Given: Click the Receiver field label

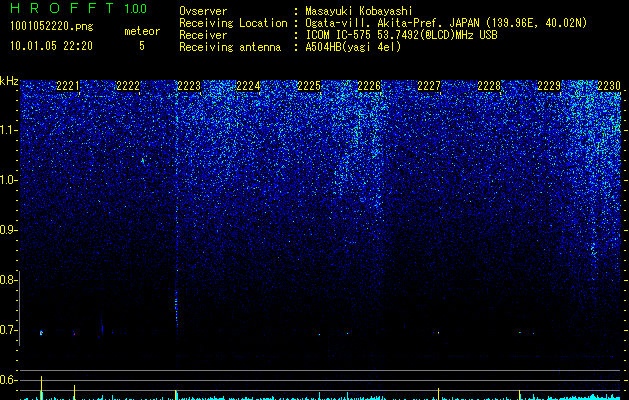Looking at the screenshot, I should 203,35.
